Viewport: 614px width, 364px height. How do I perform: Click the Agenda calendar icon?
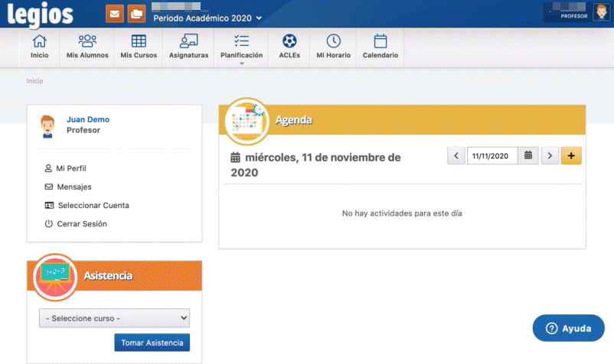point(247,121)
